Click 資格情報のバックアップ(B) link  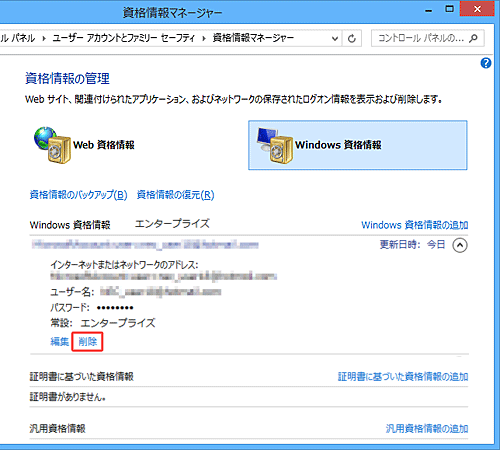click(x=79, y=195)
